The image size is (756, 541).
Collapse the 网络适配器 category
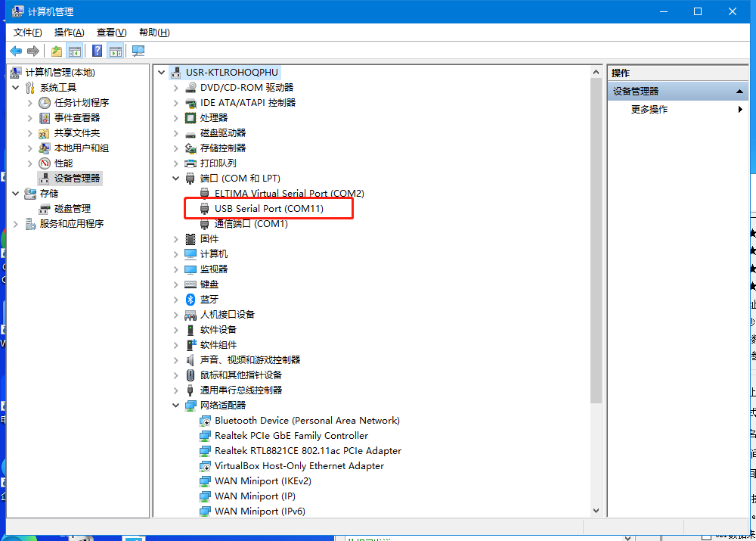(x=176, y=406)
